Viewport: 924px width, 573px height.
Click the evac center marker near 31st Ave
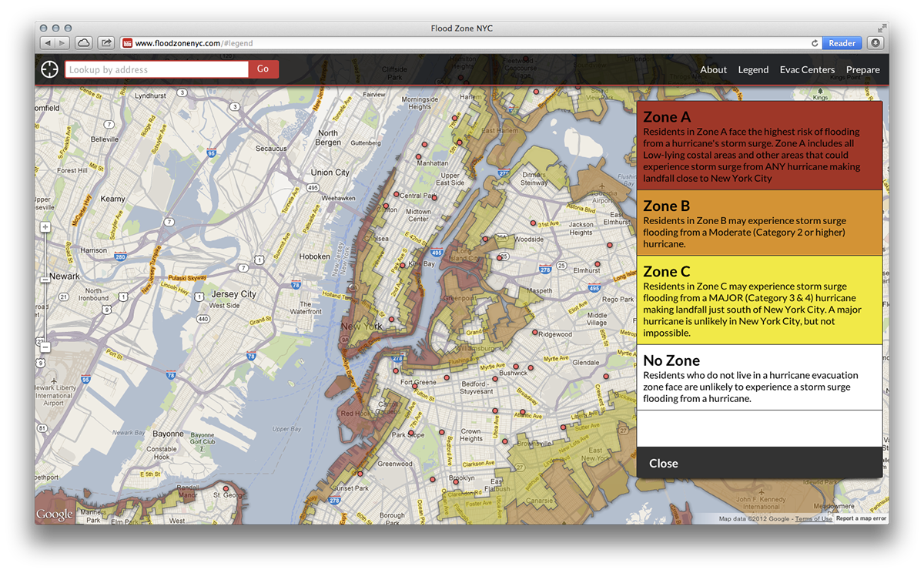tap(532, 223)
